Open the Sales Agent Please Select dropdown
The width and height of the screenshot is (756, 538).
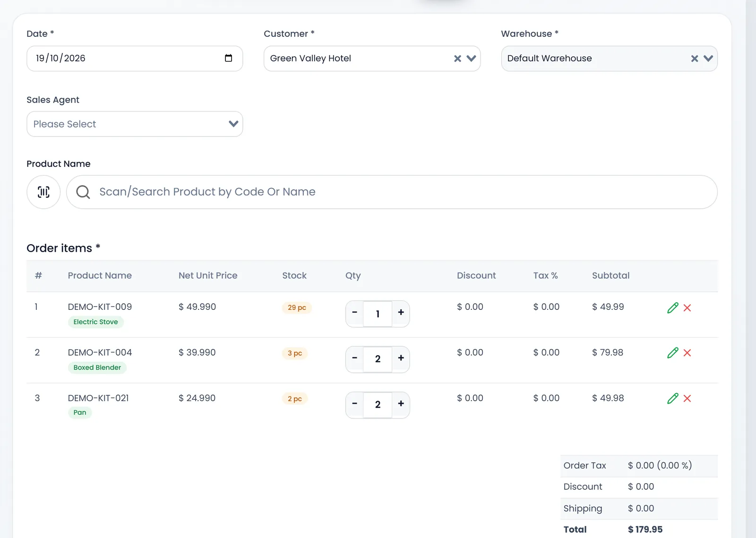(135, 124)
